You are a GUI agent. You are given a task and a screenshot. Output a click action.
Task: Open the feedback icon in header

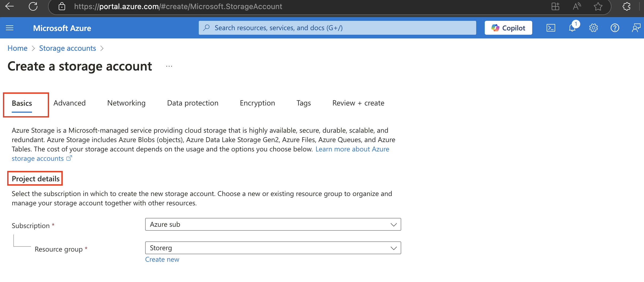[x=636, y=28]
